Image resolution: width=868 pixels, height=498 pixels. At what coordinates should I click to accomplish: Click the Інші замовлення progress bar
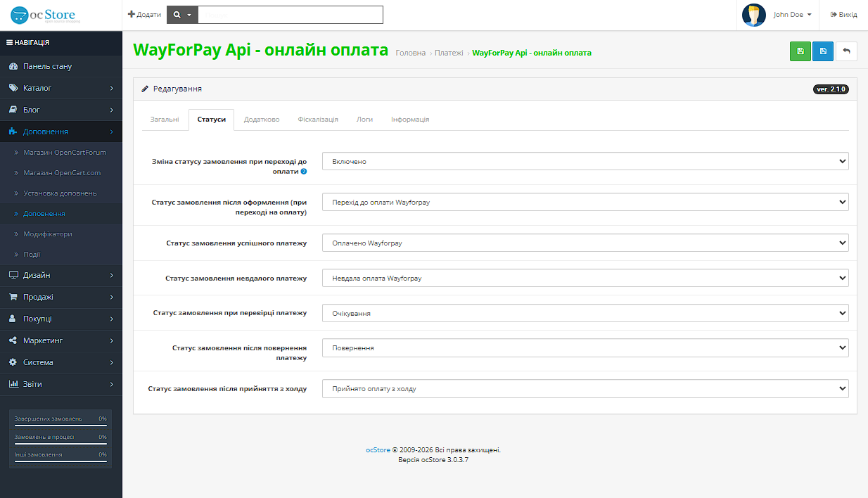60,461
